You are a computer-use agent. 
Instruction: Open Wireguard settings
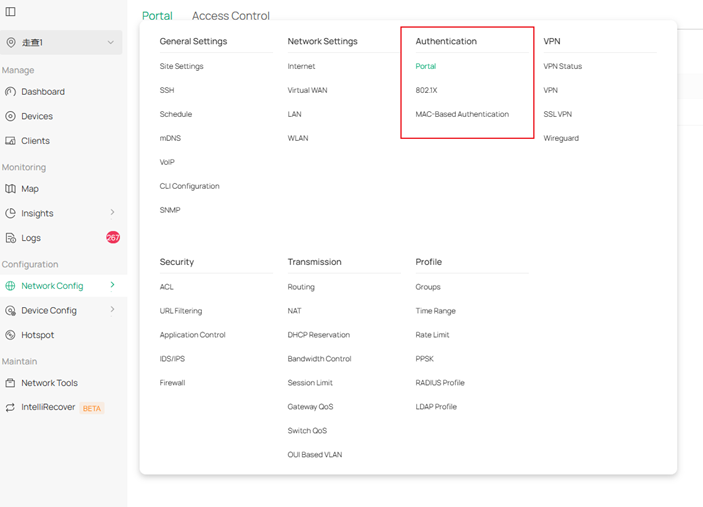(561, 138)
